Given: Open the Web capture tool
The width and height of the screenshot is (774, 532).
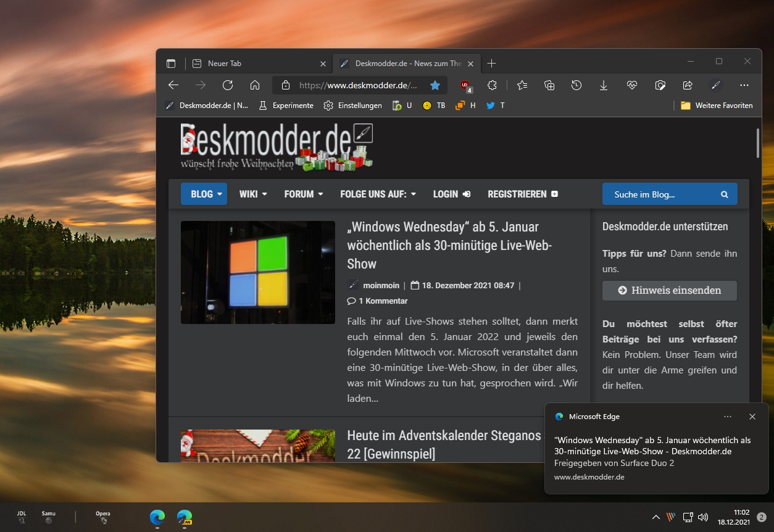Looking at the screenshot, I should 660,85.
